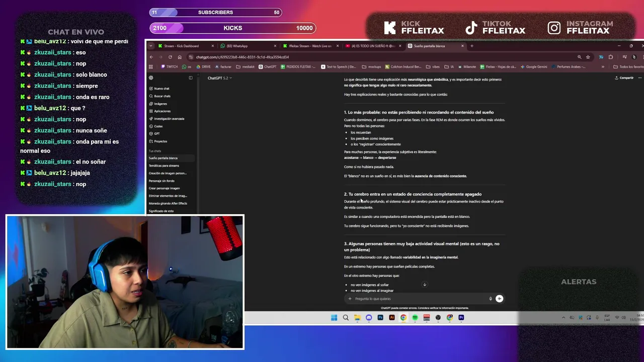Open the Milanote bookmark
Screen dimensions: 644x362
(x=466, y=66)
